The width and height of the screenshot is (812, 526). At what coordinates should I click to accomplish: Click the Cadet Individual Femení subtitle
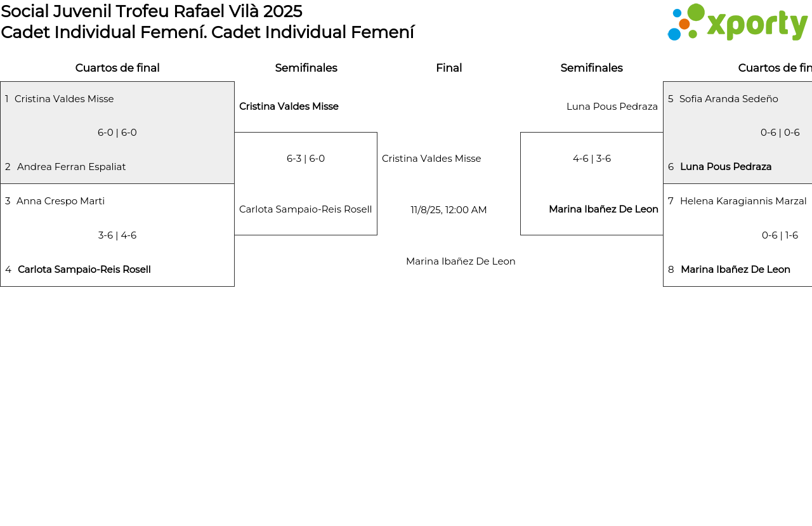207,32
